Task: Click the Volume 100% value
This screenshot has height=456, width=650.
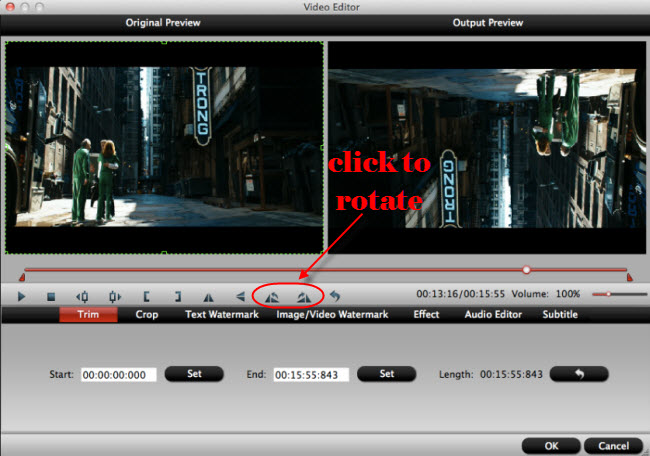Action: click(x=568, y=294)
